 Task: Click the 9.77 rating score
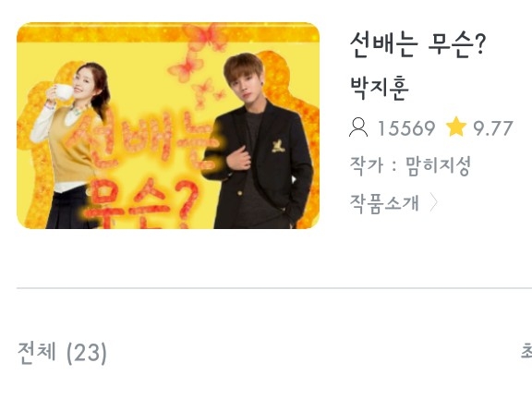(x=493, y=128)
